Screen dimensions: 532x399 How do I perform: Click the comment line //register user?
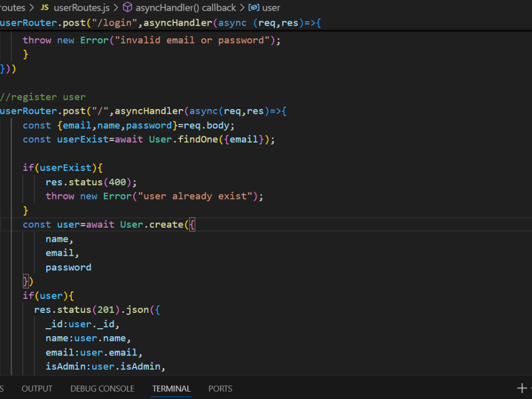(43, 97)
